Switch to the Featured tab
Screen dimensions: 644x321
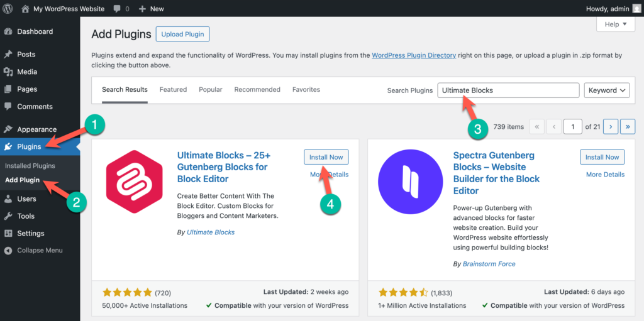coord(173,90)
